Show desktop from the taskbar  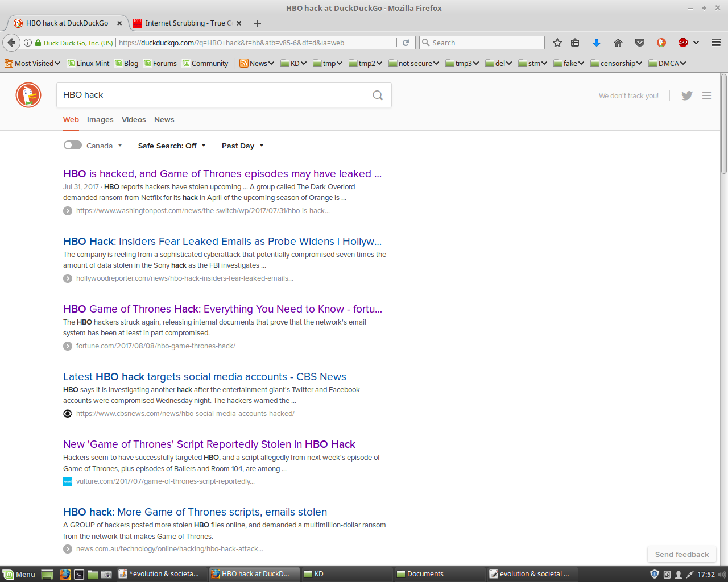(x=47, y=574)
